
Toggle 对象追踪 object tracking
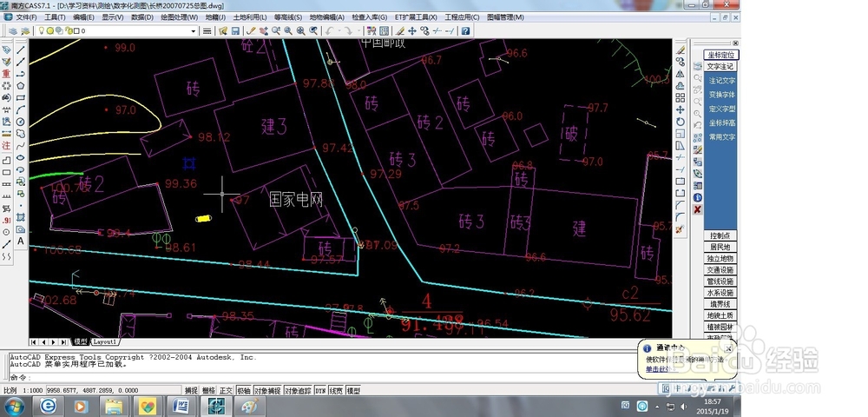click(x=299, y=390)
